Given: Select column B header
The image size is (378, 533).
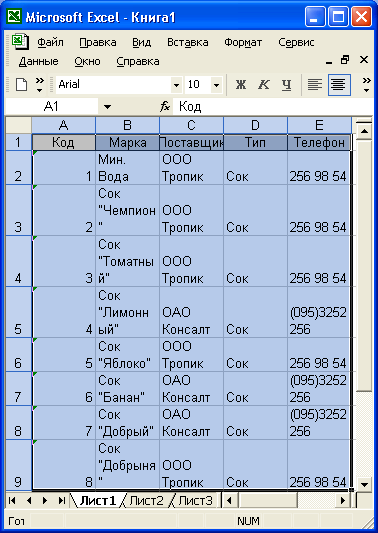Looking at the screenshot, I should 127,125.
